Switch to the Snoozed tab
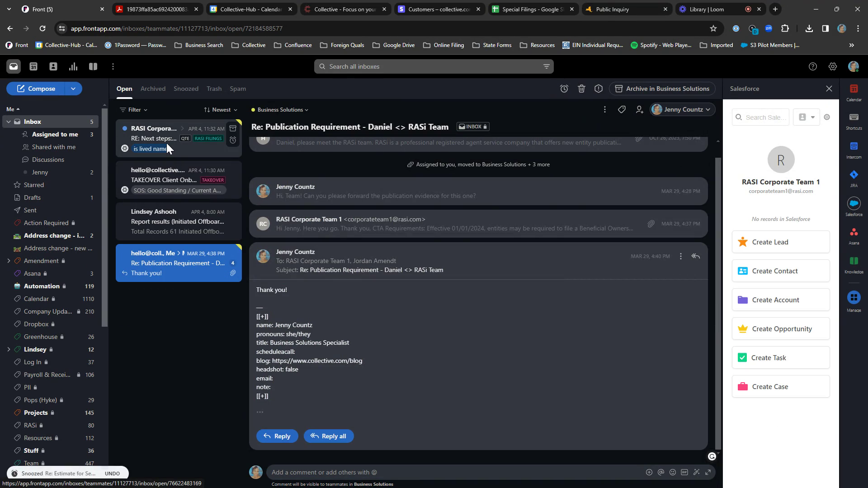The height and width of the screenshot is (488, 868). 186,89
